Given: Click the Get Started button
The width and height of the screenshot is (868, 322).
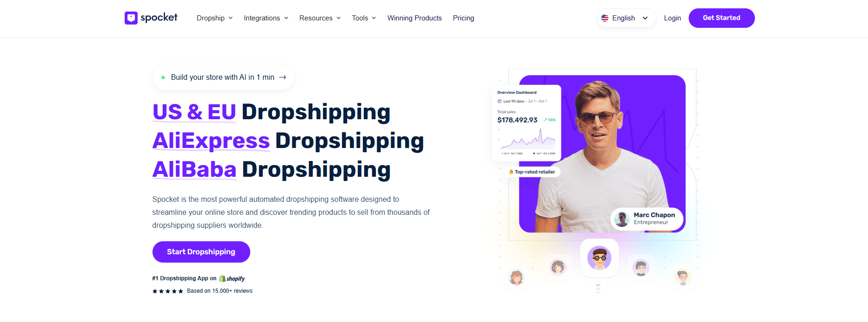Looking at the screenshot, I should (722, 18).
